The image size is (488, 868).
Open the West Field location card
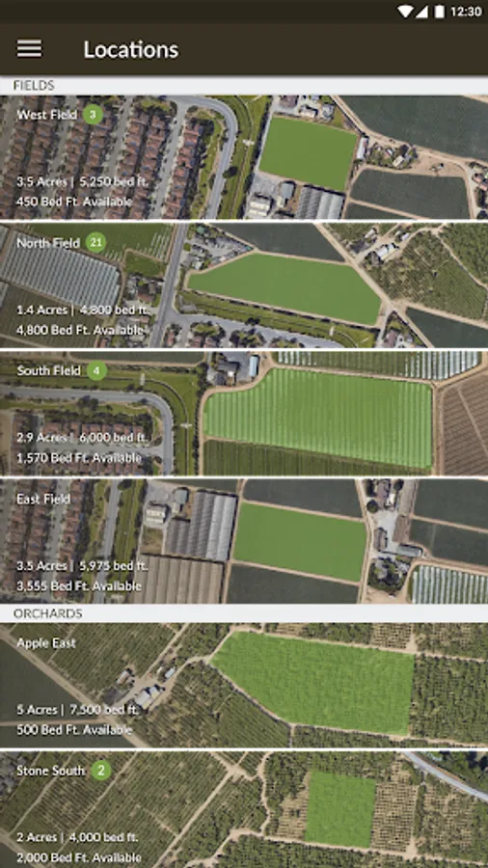(x=244, y=157)
